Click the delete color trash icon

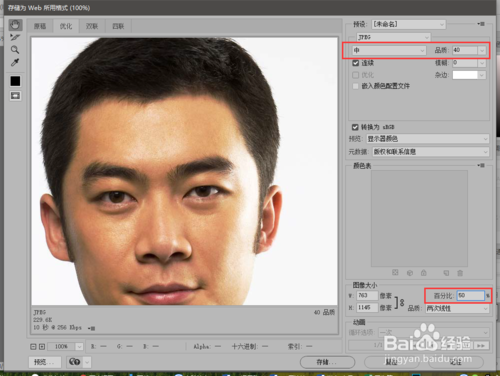point(460,273)
